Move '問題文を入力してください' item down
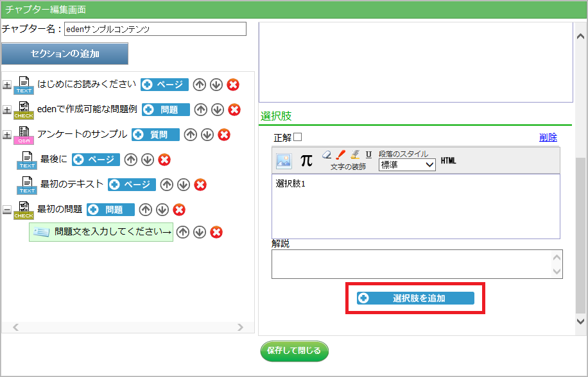Image resolution: width=588 pixels, height=377 pixels. pyautogui.click(x=200, y=233)
